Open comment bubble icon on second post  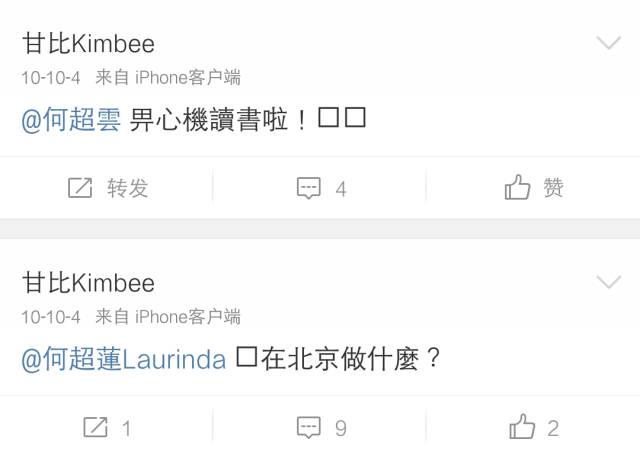[x=309, y=427]
